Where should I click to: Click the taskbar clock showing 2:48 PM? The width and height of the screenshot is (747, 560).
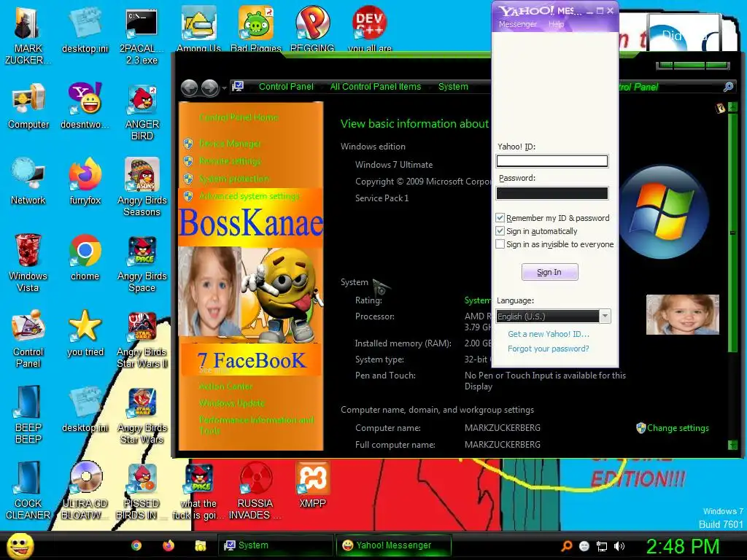[x=682, y=546]
